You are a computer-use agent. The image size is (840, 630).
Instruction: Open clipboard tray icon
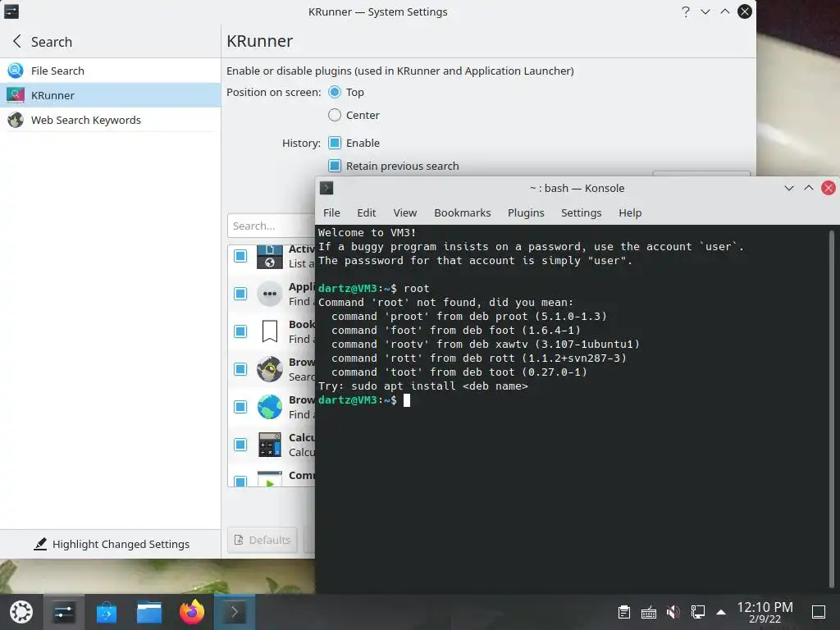point(623,612)
